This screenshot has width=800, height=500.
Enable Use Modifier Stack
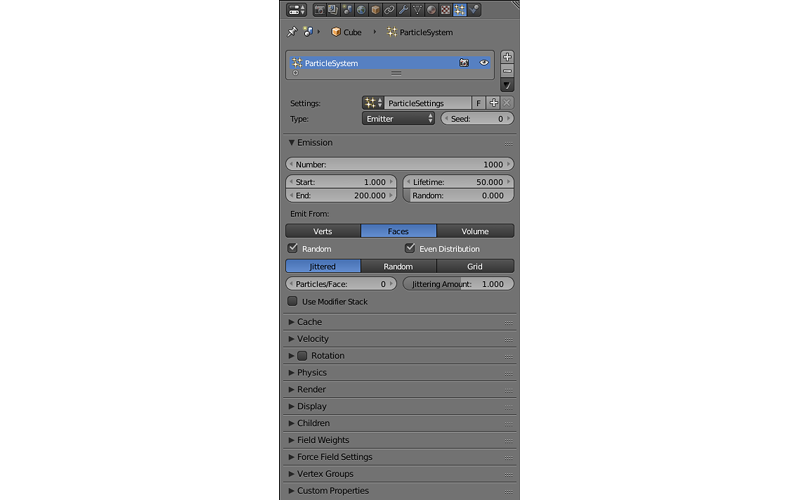[293, 301]
